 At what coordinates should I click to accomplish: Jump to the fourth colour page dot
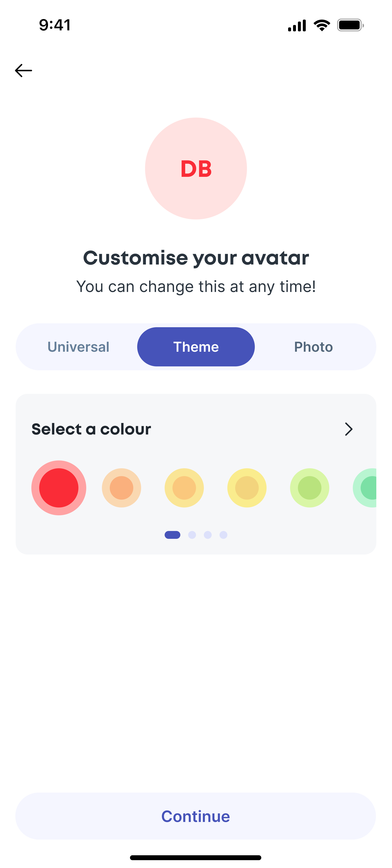(223, 535)
